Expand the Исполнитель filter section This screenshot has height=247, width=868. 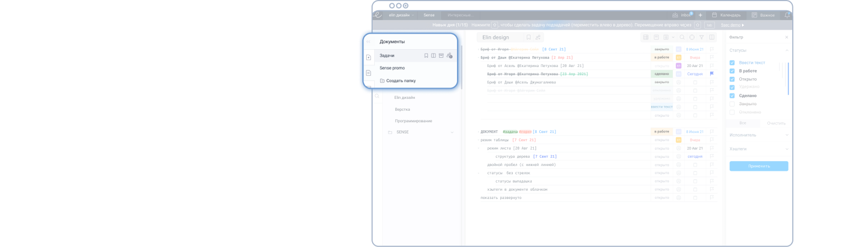click(758, 135)
